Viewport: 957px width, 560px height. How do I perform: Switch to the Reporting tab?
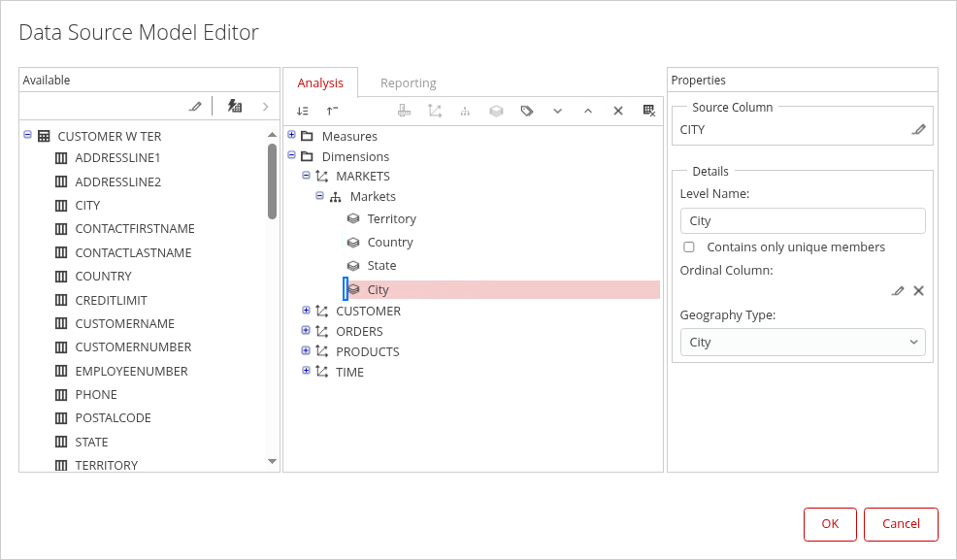tap(409, 82)
